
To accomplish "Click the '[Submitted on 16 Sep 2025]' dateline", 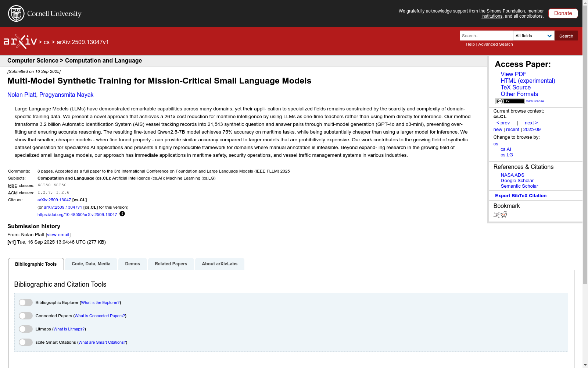I will click(x=34, y=72).
